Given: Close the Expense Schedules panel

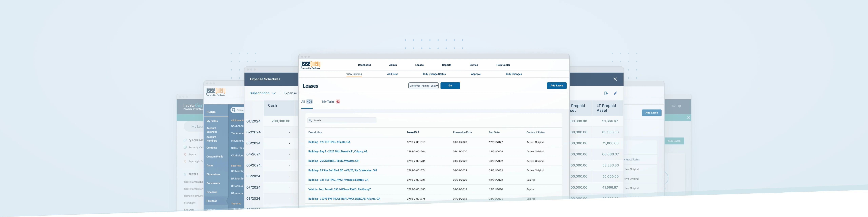Looking at the screenshot, I should coord(615,79).
